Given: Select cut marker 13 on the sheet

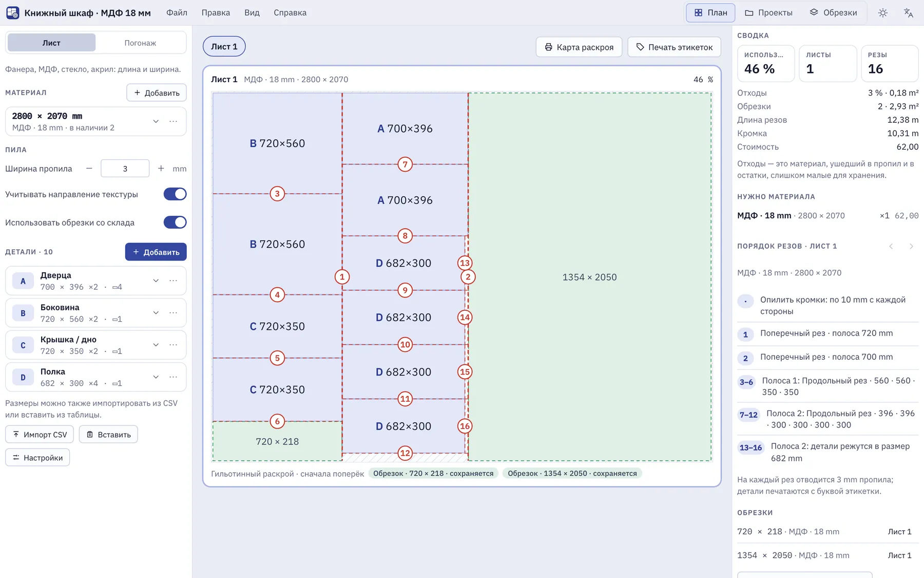Looking at the screenshot, I should click(465, 263).
